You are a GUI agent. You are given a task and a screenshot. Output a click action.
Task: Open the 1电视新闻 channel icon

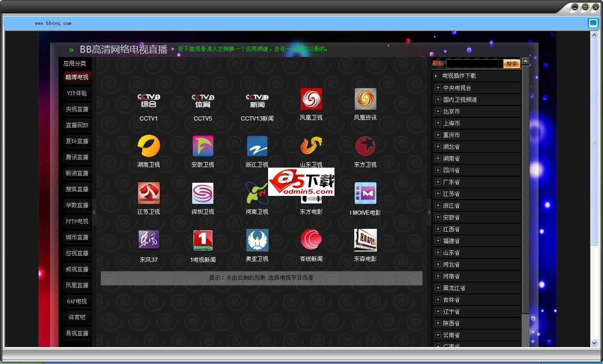[203, 240]
